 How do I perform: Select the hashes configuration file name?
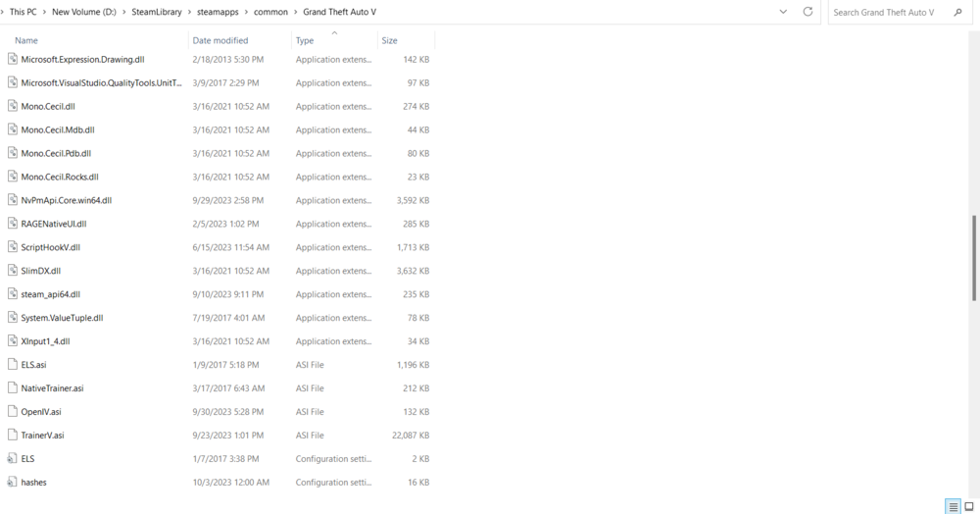coord(33,482)
